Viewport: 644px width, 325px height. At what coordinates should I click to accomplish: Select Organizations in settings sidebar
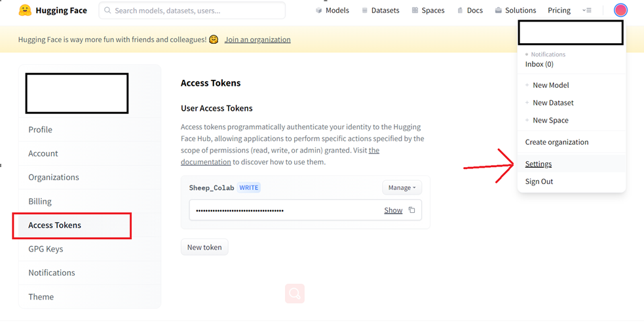[x=90, y=177]
